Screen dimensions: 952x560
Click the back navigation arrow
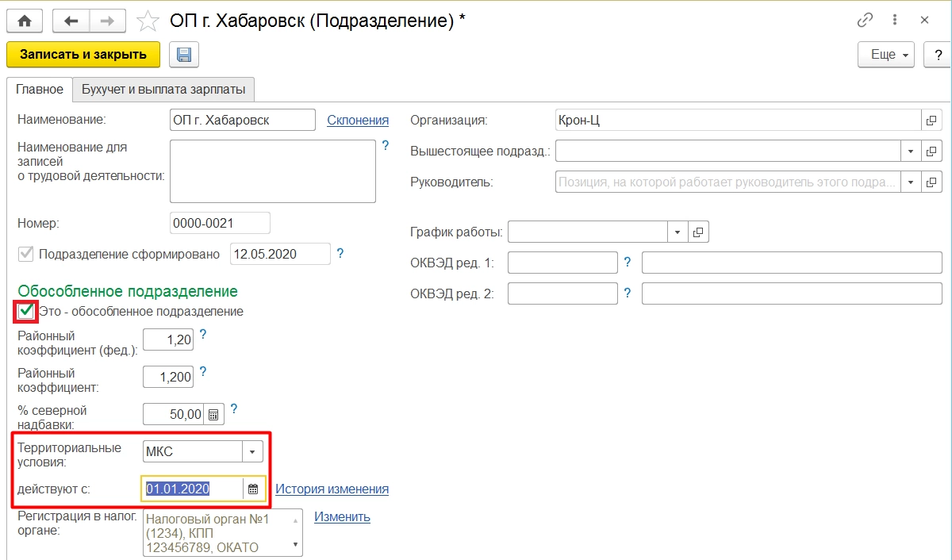71,20
